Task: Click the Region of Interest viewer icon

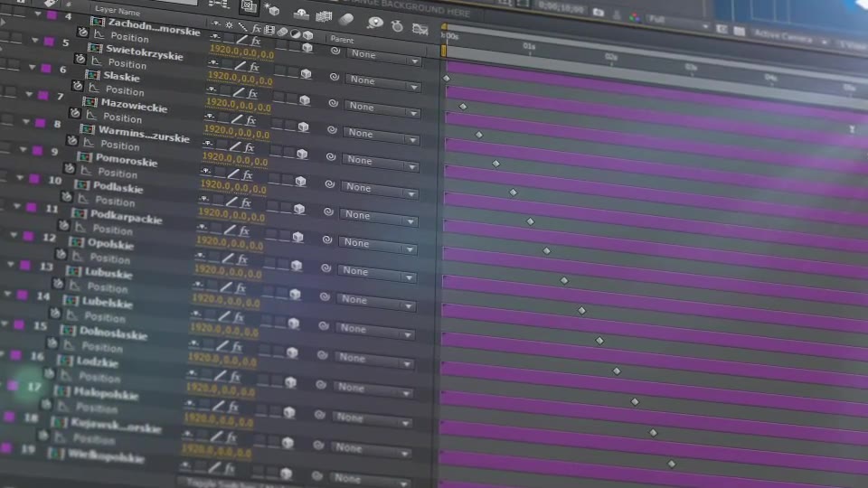Action: [722, 28]
